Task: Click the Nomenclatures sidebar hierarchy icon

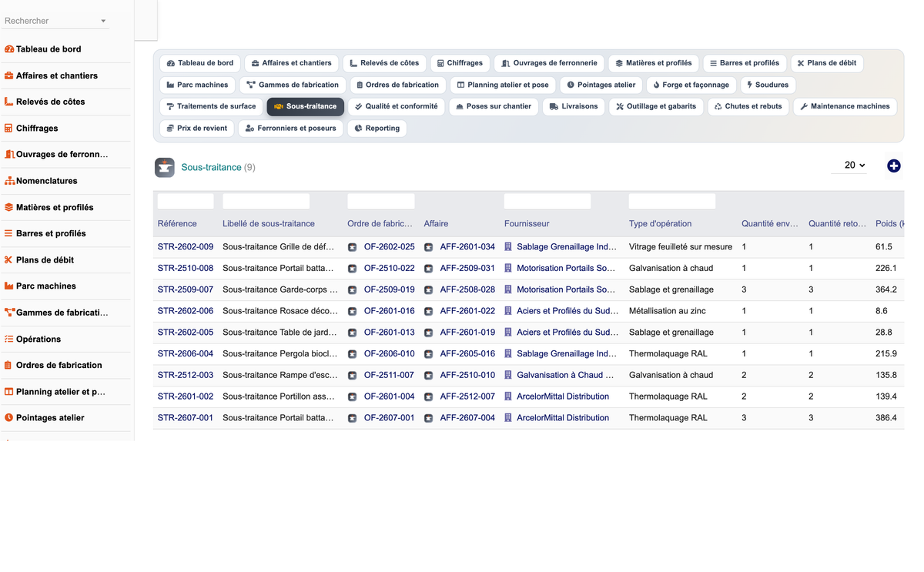Action: (9, 181)
